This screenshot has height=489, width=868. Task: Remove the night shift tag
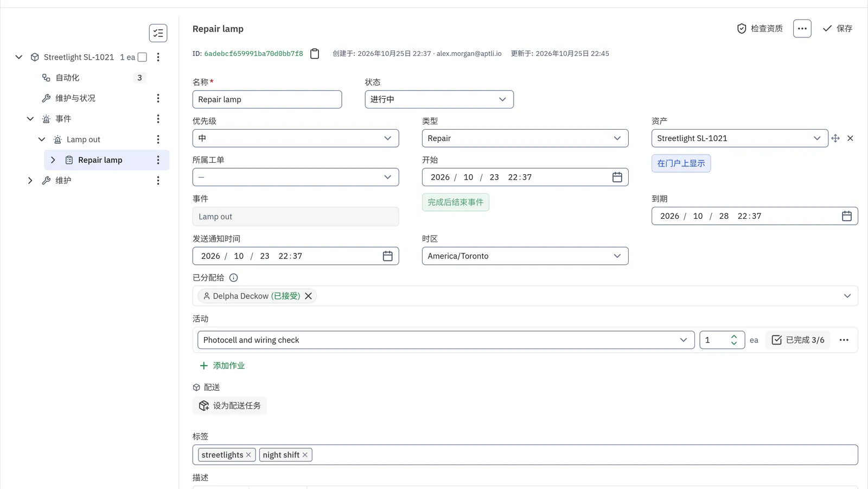tap(305, 455)
